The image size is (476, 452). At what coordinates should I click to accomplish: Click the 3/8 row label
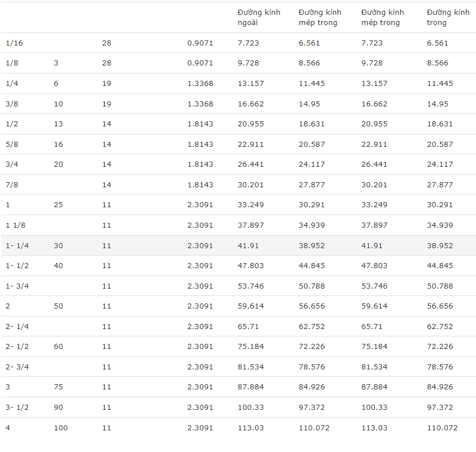click(12, 104)
